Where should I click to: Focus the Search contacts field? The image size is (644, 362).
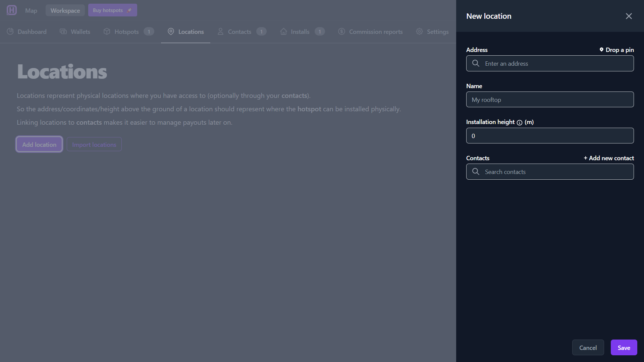(x=550, y=172)
